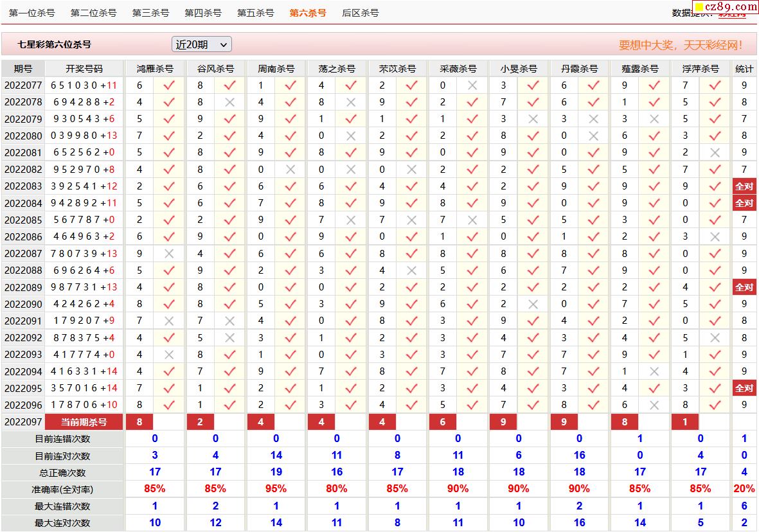Click the 开奖号码 column header
759x532 pixels.
(84, 69)
